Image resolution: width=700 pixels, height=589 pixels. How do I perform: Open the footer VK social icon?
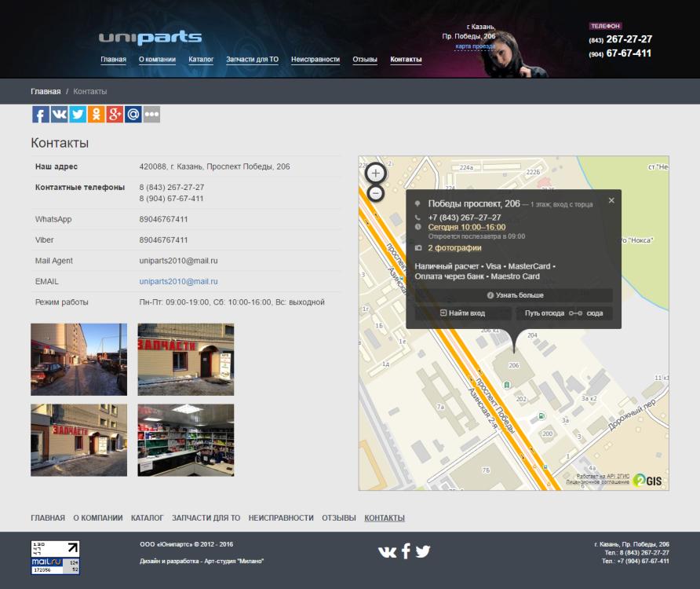pyautogui.click(x=387, y=551)
